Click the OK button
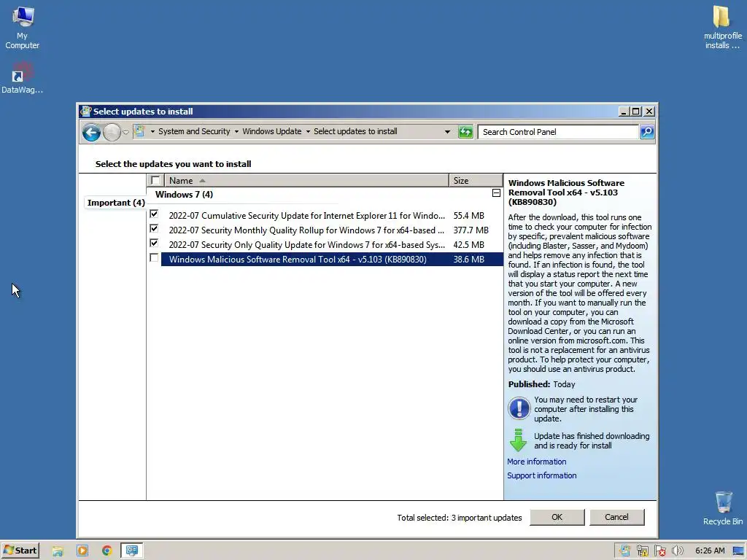 (x=557, y=517)
